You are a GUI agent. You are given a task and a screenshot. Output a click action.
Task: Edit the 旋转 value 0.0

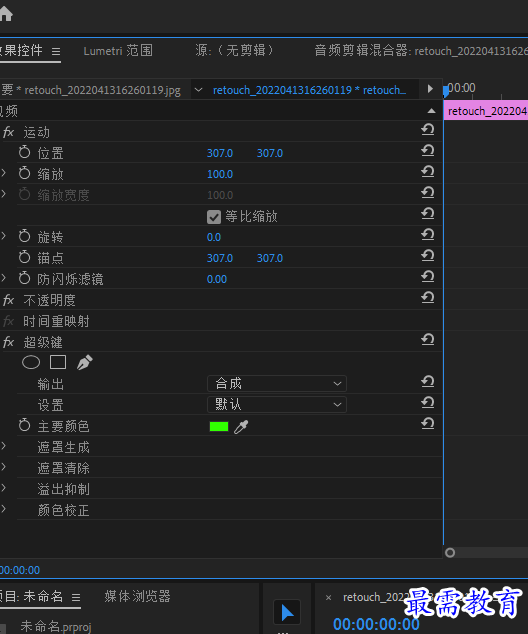[x=214, y=237]
